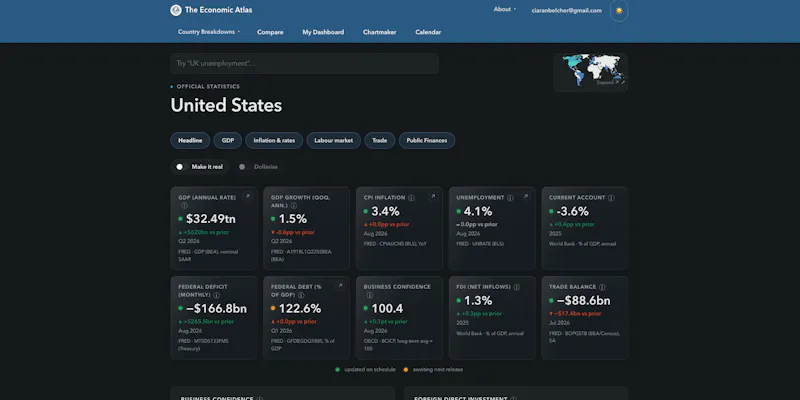
Task: Click info icon next to Trade Balance
Action: pos(602,287)
